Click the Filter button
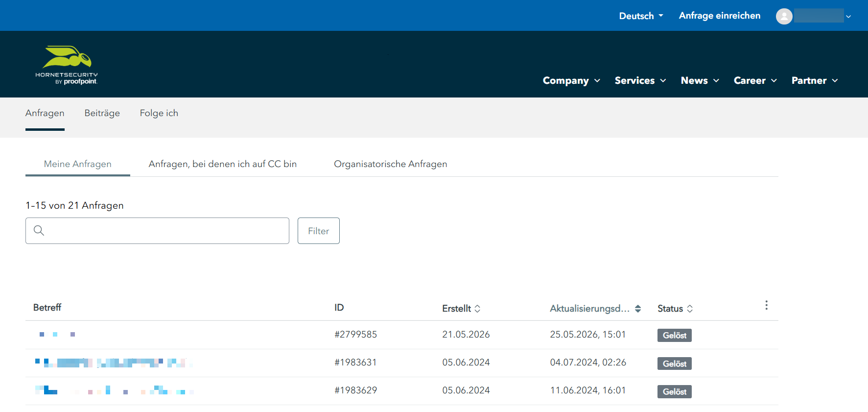Image resolution: width=868 pixels, height=412 pixels. 319,231
